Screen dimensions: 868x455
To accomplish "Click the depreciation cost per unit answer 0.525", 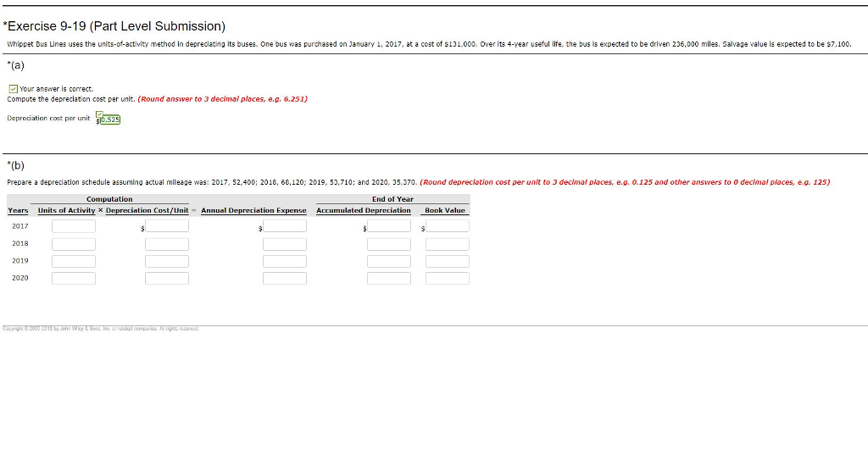I will coord(109,119).
